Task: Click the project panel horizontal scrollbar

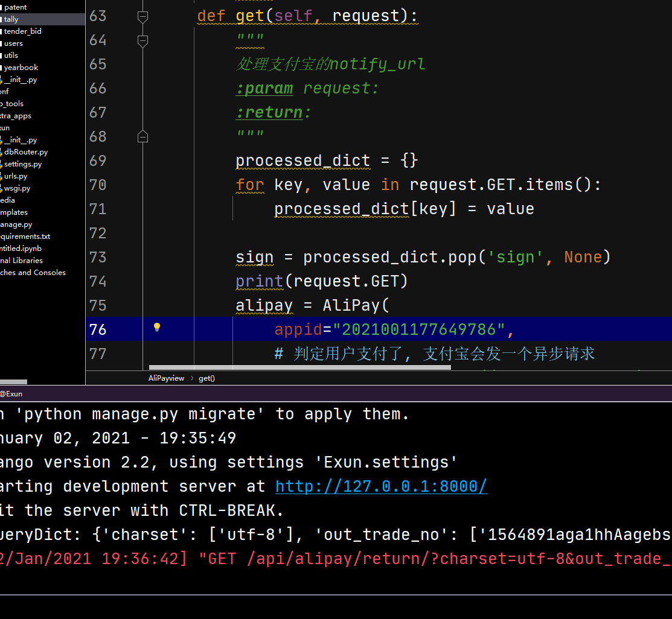Action: [x=13, y=382]
